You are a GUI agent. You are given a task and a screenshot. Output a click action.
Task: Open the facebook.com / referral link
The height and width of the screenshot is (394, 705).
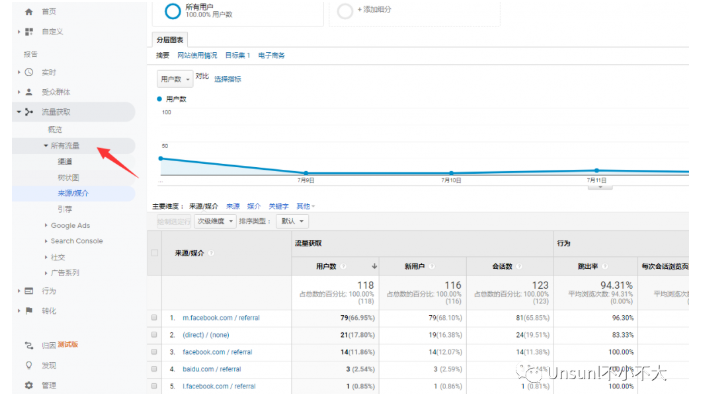[x=218, y=352]
